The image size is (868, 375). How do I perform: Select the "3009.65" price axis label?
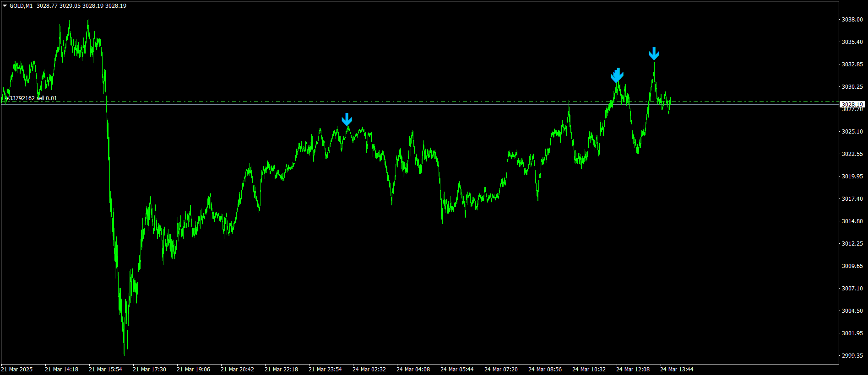852,266
